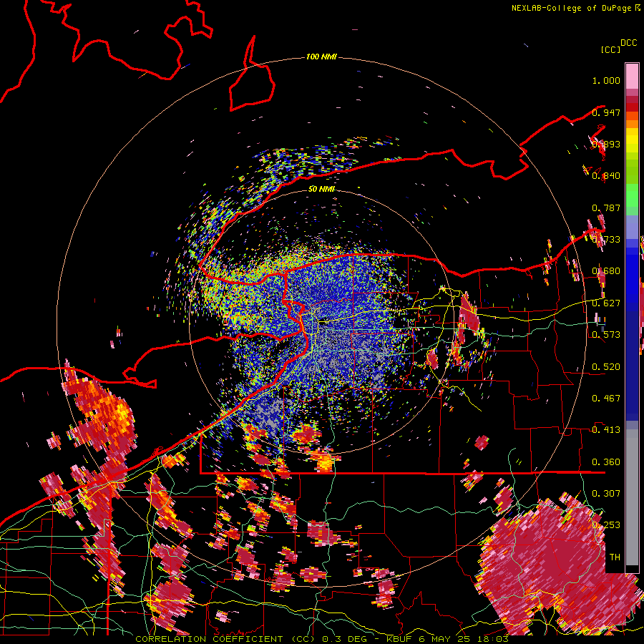Click the [CC] units label

(611, 49)
